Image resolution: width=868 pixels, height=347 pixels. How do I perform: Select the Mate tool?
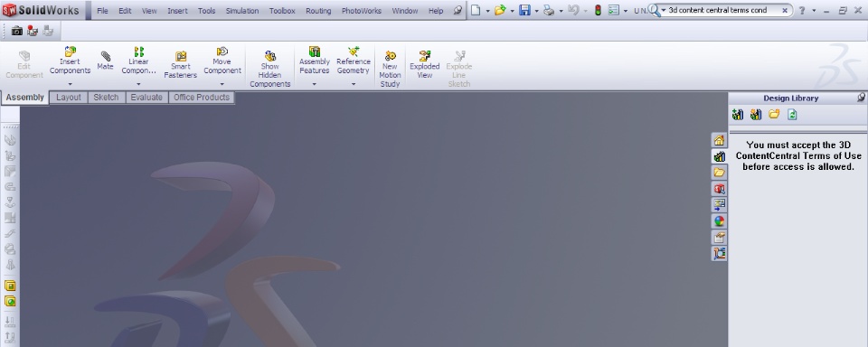pyautogui.click(x=105, y=61)
